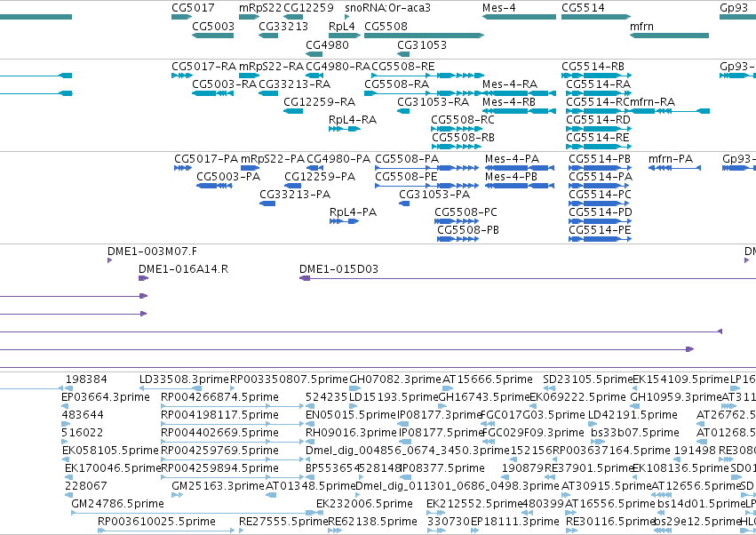
Task: Click transcript CG12259-RA
Action: pos(293,111)
